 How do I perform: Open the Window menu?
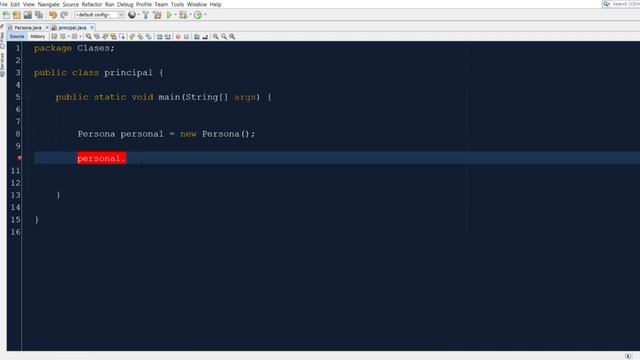tap(197, 4)
